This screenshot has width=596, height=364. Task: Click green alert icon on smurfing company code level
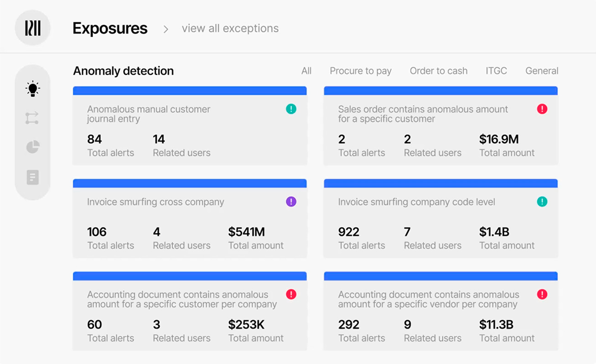coord(542,202)
